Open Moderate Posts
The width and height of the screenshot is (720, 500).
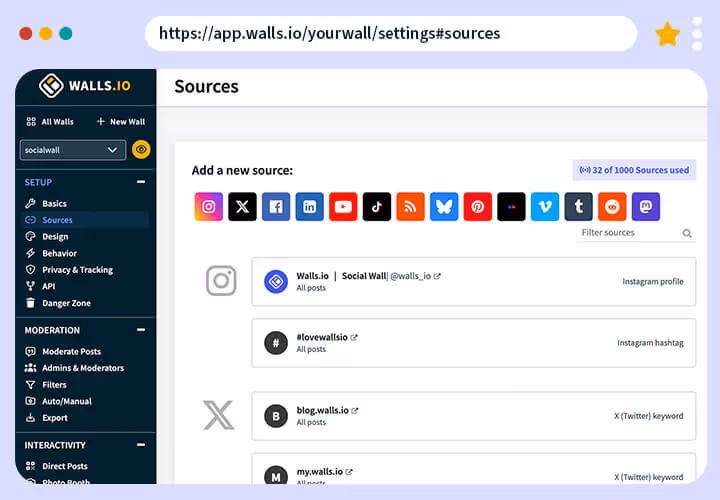click(63, 351)
